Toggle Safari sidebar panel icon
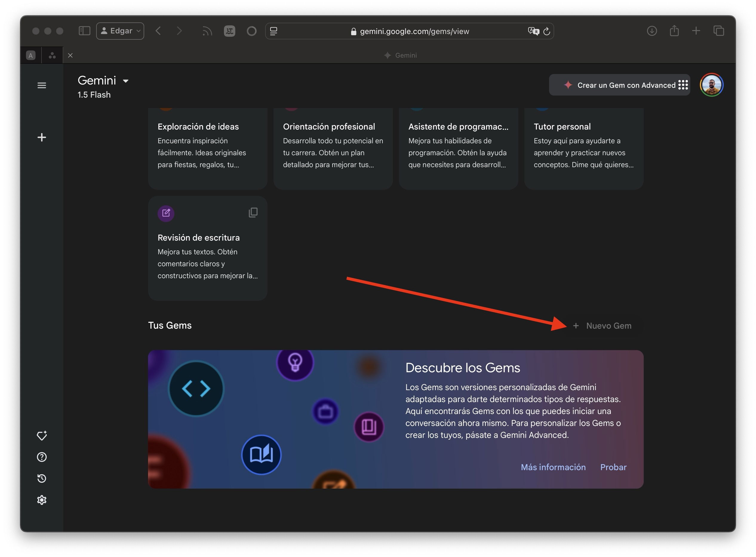The width and height of the screenshot is (756, 557). tap(84, 31)
